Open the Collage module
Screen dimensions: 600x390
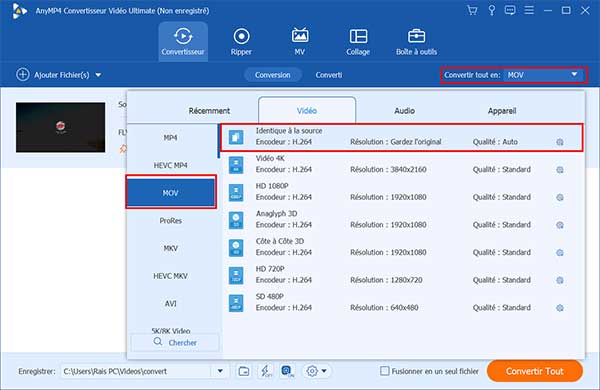tap(358, 41)
